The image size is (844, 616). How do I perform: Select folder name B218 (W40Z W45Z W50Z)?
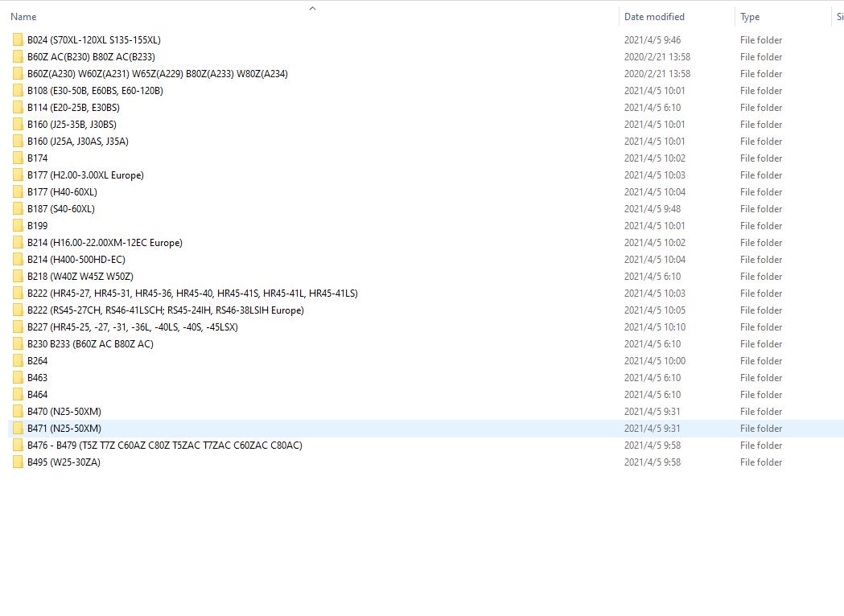80,277
